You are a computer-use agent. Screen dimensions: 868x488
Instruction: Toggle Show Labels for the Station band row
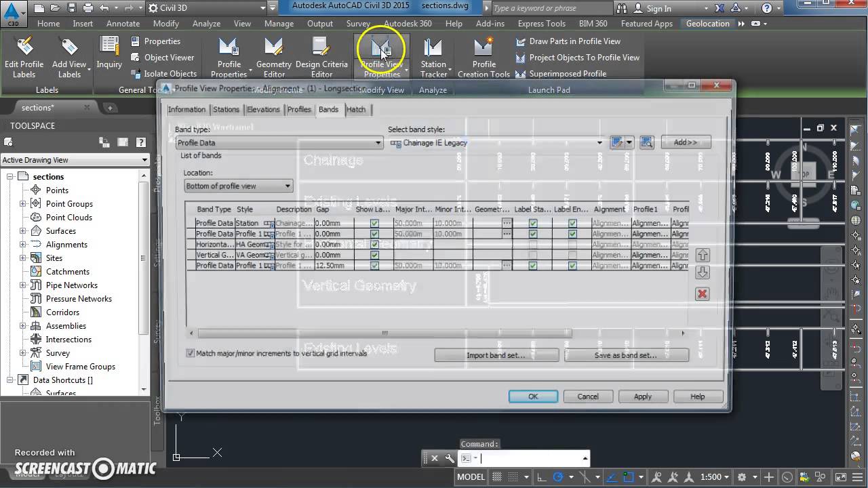374,223
